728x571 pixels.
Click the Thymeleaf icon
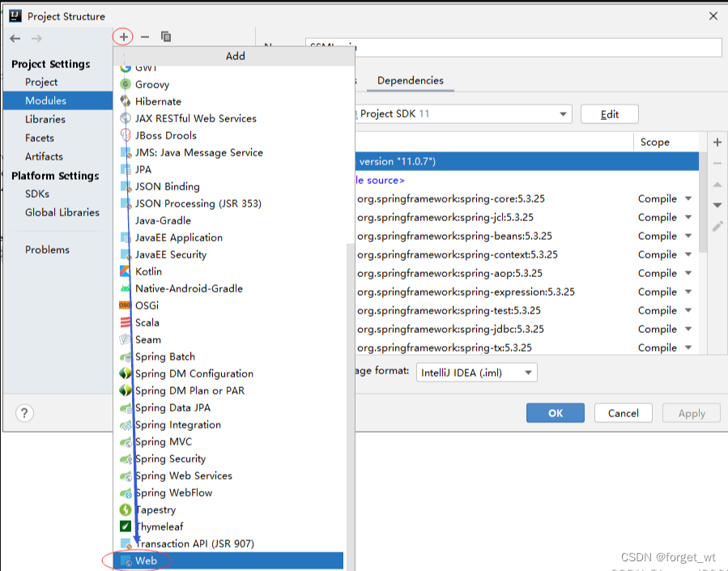click(126, 526)
